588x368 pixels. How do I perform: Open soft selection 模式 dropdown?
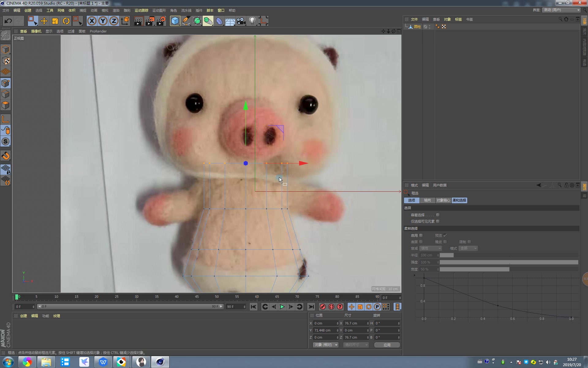coord(468,248)
